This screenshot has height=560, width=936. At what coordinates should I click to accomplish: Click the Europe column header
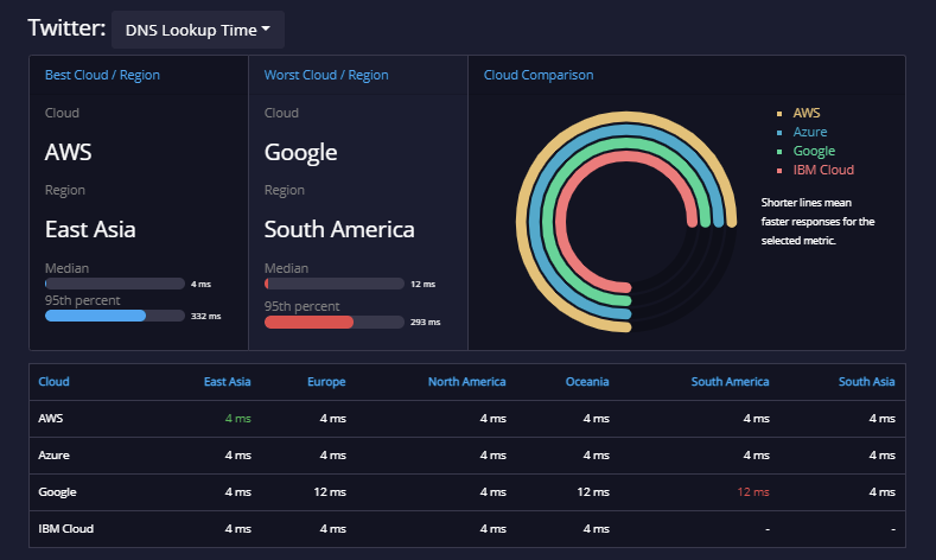point(326,382)
